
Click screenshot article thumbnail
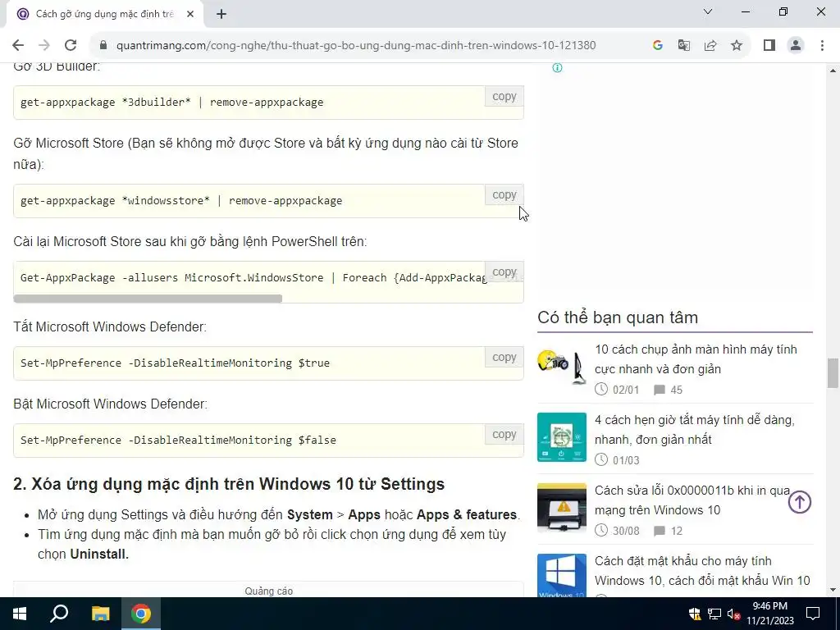[x=562, y=367]
